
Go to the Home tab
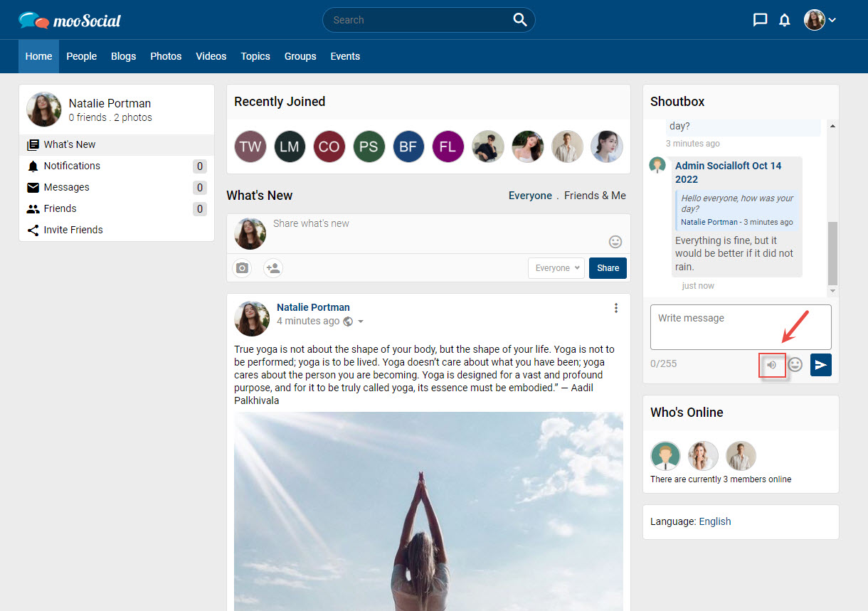[x=38, y=56]
